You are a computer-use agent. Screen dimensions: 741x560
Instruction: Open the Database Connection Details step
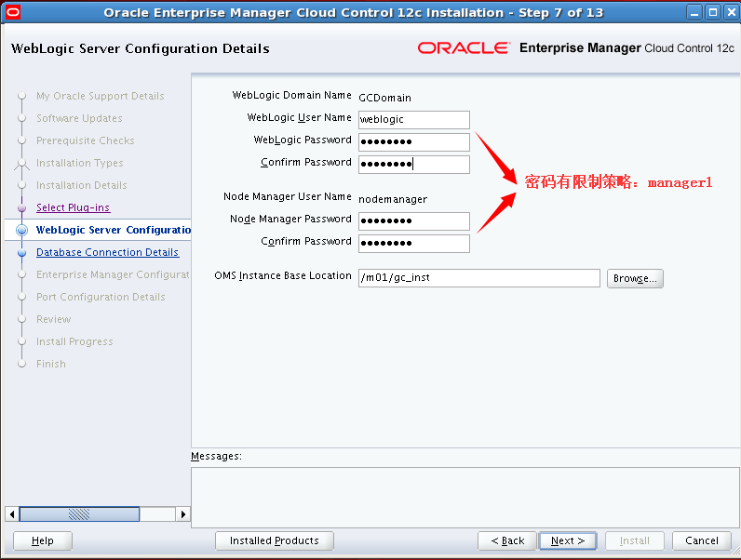tap(108, 252)
